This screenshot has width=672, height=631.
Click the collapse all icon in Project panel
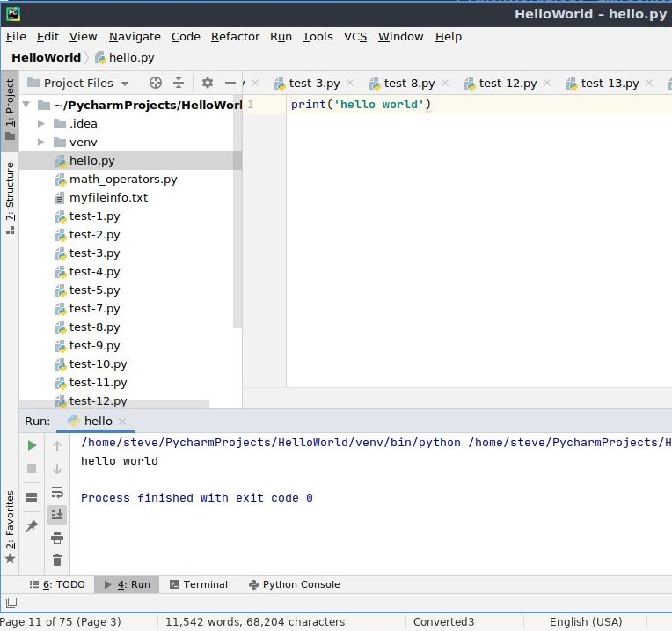(179, 83)
